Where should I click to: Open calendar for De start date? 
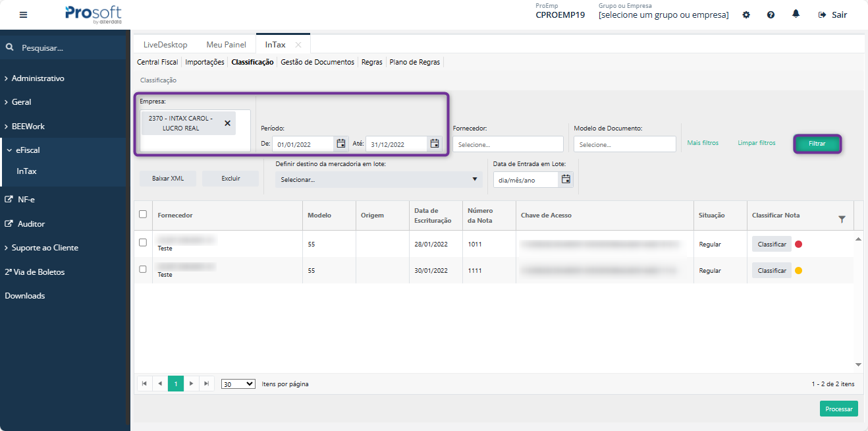point(341,144)
